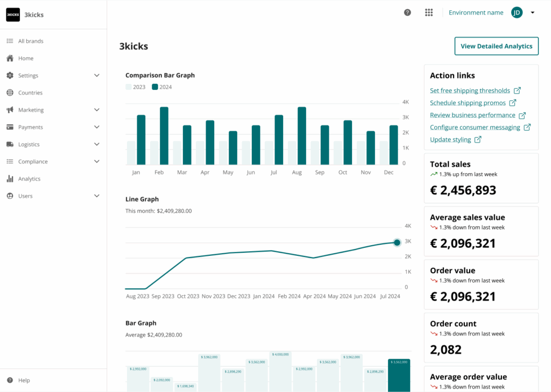Open Schedule shipping promos link

point(468,103)
